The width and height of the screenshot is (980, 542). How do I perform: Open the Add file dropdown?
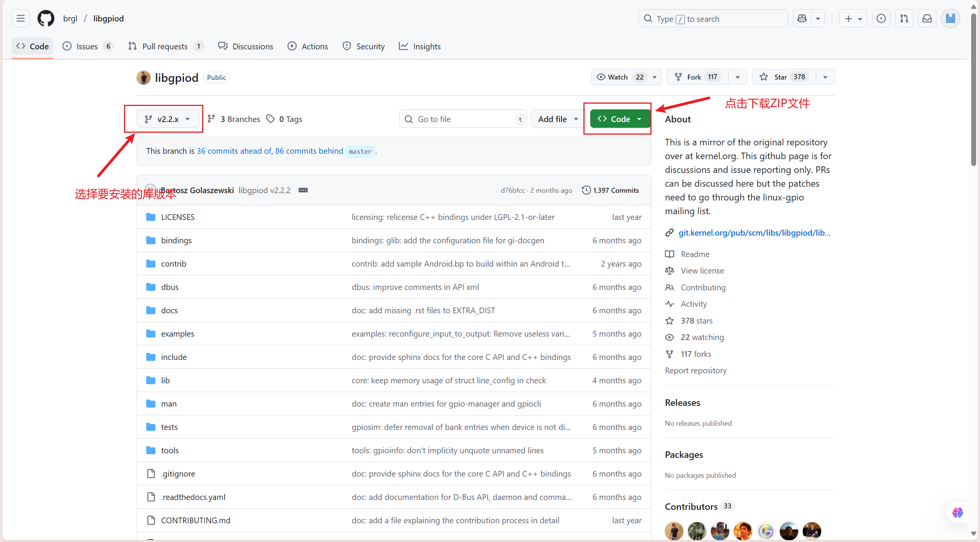[x=558, y=119]
